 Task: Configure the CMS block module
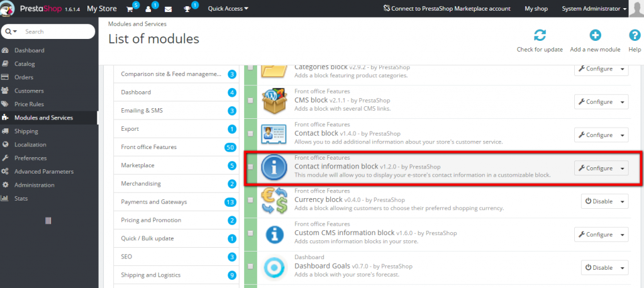point(596,102)
